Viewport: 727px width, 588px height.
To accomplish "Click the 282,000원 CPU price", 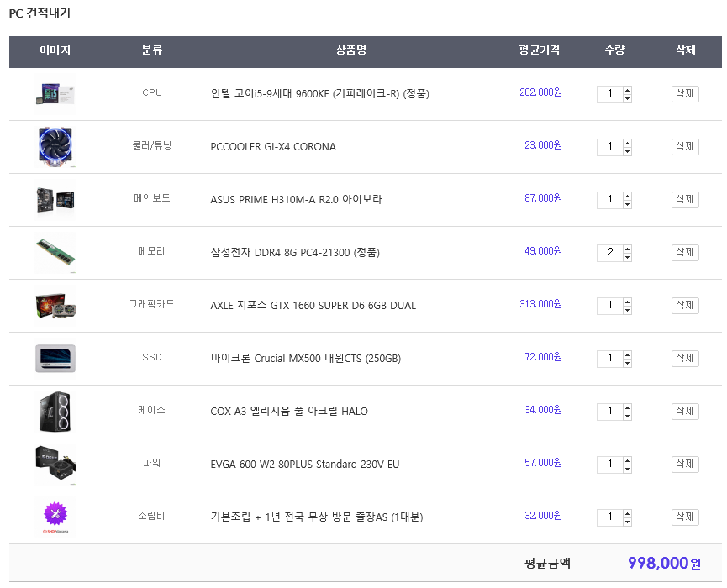I will 540,92.
